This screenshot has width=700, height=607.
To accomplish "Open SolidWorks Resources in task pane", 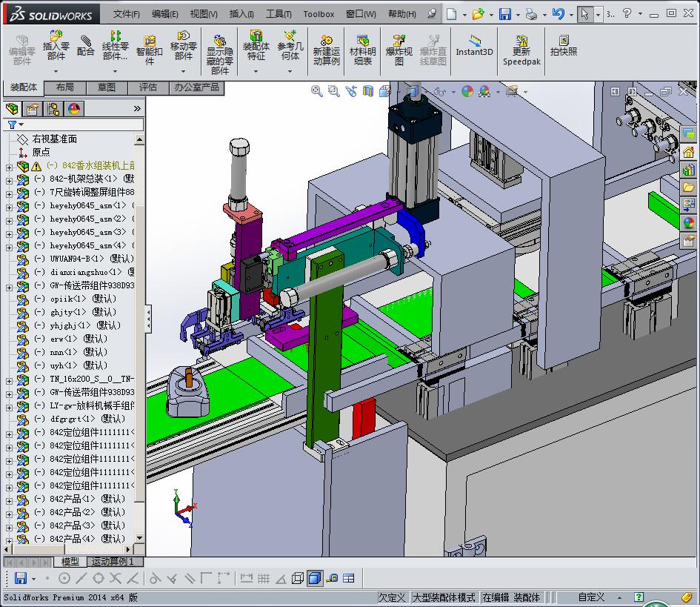I will point(689,153).
